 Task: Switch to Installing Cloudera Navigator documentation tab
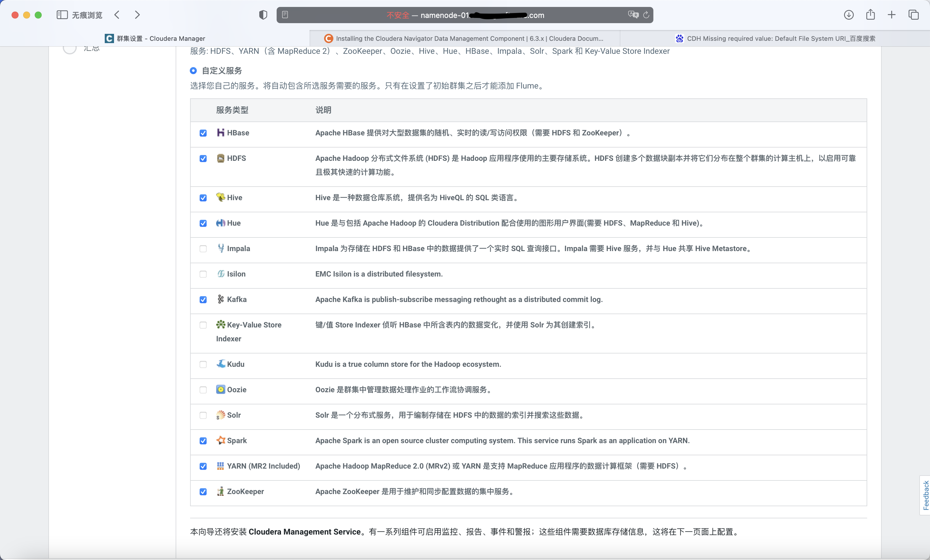465,38
